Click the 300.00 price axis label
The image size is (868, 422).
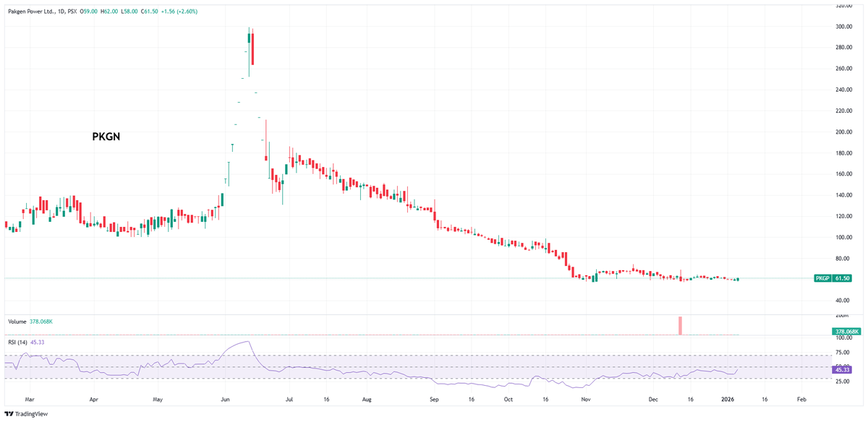pos(845,27)
